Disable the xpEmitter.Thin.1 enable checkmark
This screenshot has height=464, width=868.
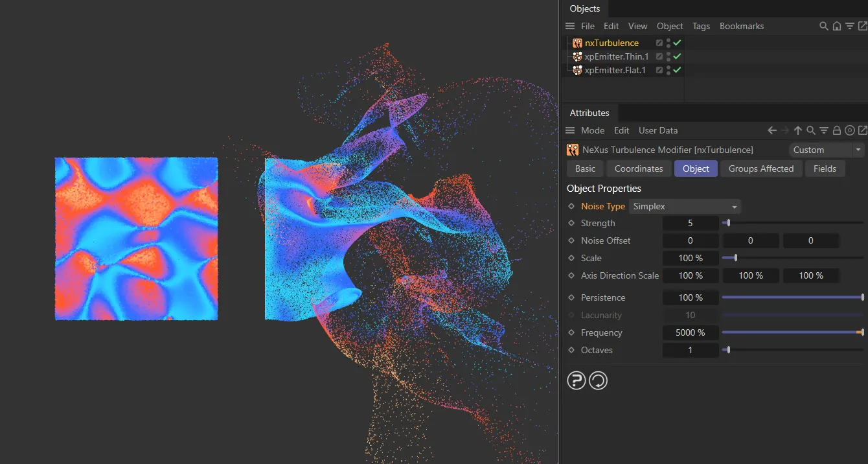[676, 56]
